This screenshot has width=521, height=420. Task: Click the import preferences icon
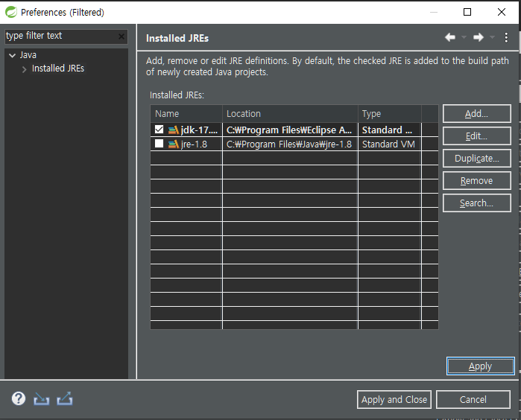[x=42, y=398]
